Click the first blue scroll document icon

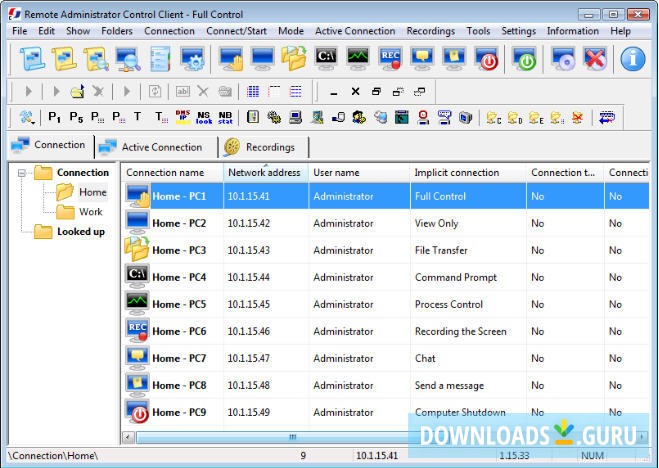[32, 59]
